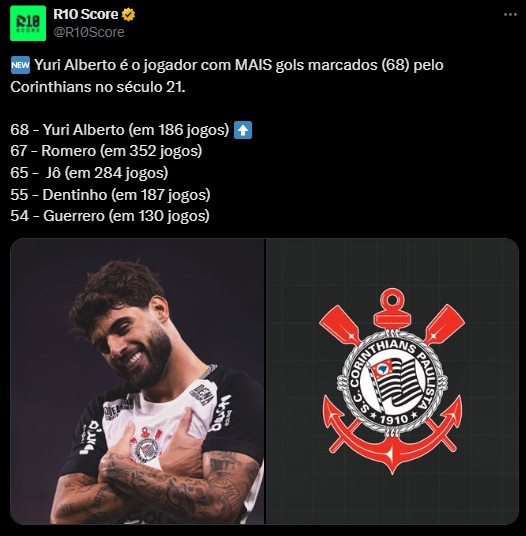Click the gold verified badge
Image resolution: width=526 pixels, height=536 pixels.
click(129, 15)
